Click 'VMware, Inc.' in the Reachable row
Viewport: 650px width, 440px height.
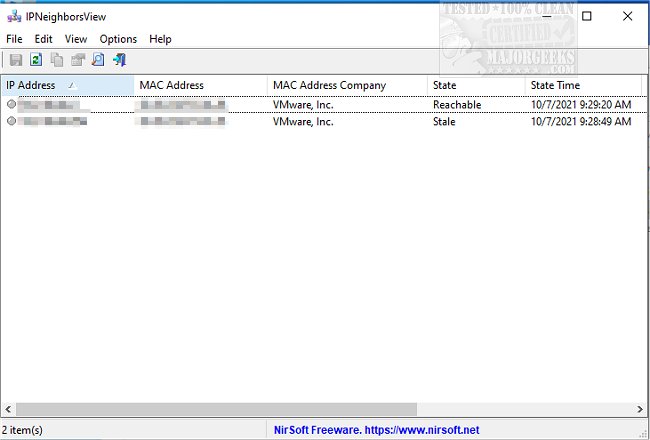(303, 105)
